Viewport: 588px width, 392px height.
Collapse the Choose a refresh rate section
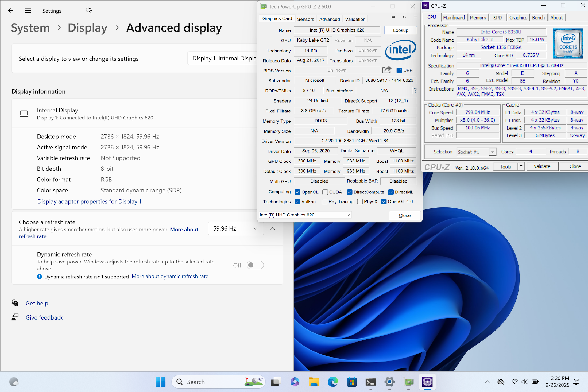click(x=272, y=229)
